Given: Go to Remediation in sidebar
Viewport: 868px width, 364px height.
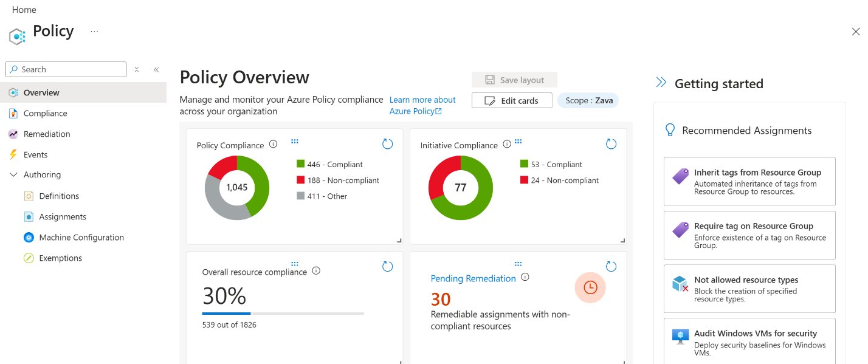Looking at the screenshot, I should 47,134.
